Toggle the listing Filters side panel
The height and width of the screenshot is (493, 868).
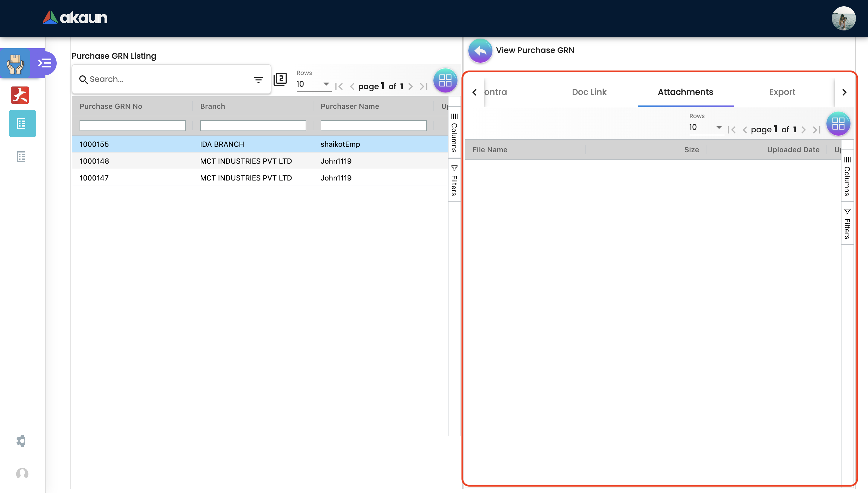coord(454,181)
